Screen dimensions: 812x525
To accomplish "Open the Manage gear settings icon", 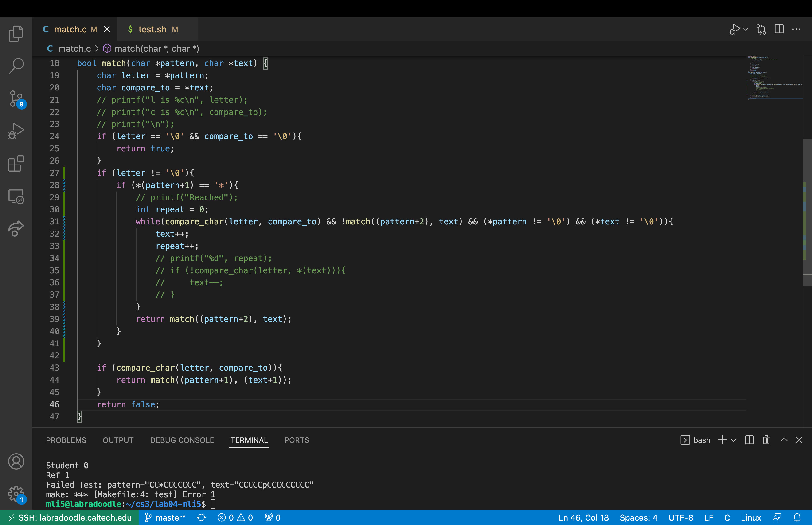I will coord(16,494).
